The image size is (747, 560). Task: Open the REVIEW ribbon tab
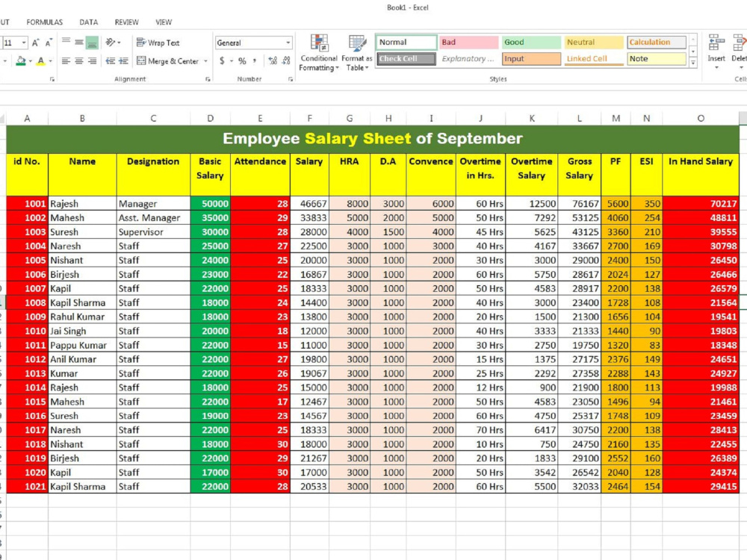tap(127, 22)
